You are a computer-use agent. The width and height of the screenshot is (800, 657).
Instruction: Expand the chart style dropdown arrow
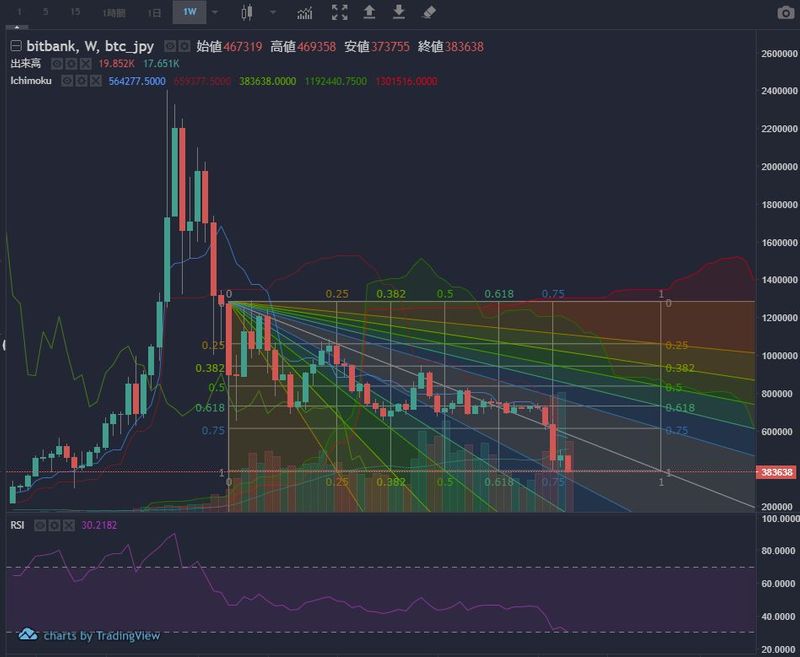(x=272, y=13)
